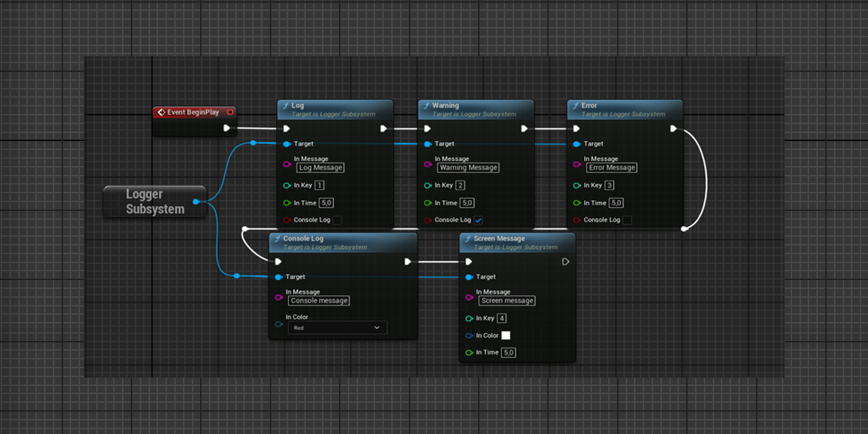Viewport: 868px width, 434px height.
Task: Click the Log node In Message pin
Action: pos(287,164)
